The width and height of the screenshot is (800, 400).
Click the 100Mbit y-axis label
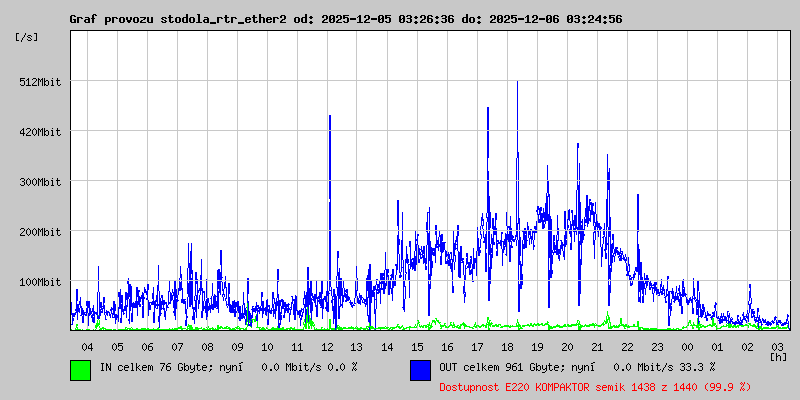[x=40, y=282]
